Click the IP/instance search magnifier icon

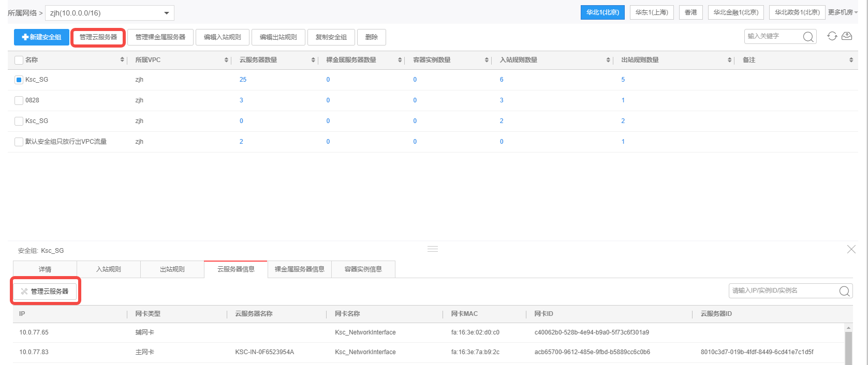(x=844, y=291)
